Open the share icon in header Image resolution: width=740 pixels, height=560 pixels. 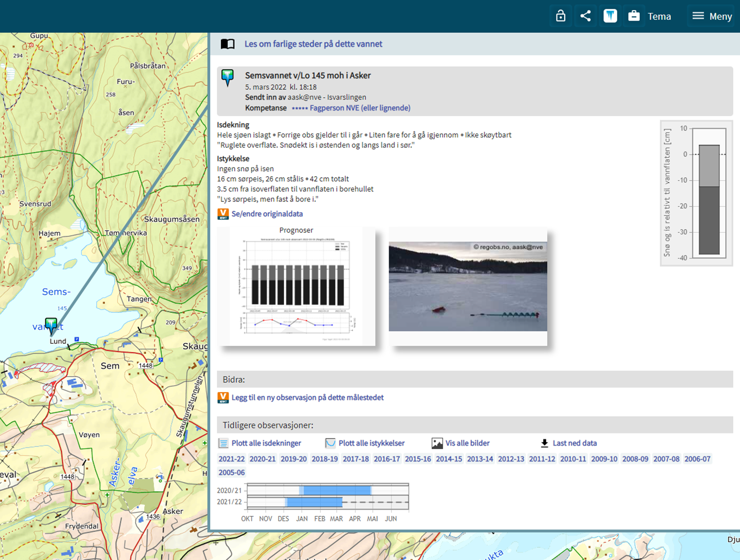click(x=585, y=16)
